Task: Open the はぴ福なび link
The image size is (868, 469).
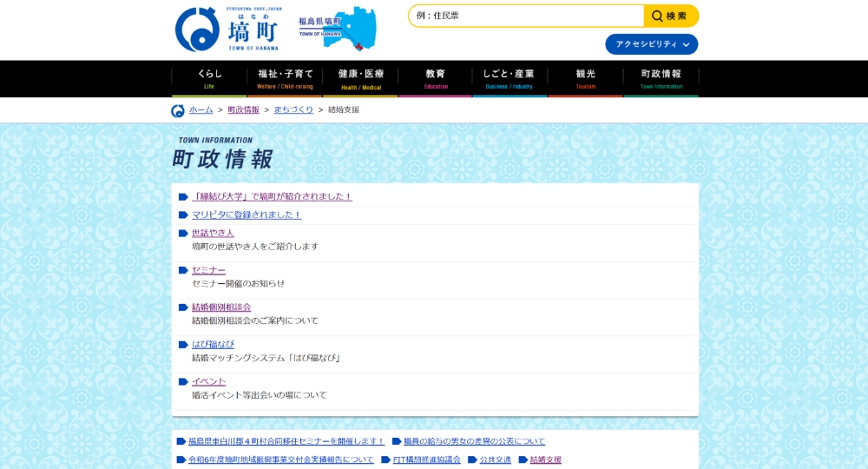Action: pyautogui.click(x=213, y=345)
